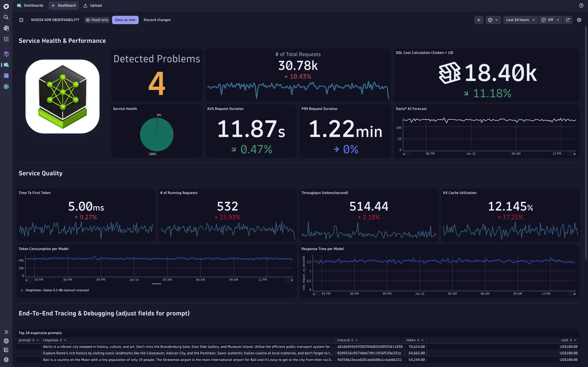Click the add tile plus button
588x367 pixels.
(478, 20)
